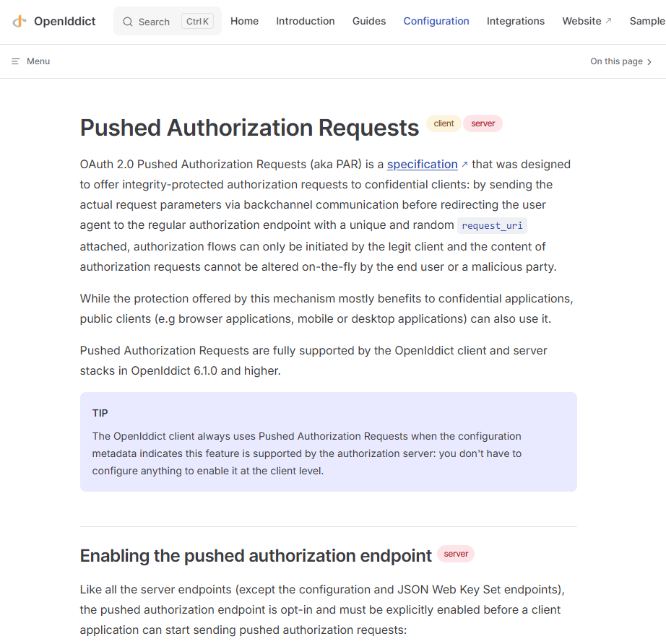Click the external arrow icon beside Website
The image size is (666, 644).
click(608, 20)
